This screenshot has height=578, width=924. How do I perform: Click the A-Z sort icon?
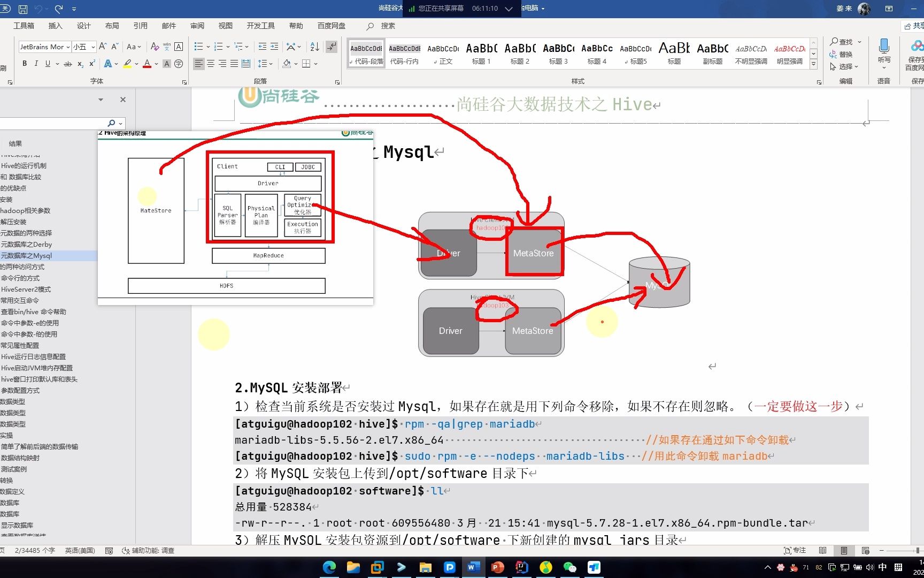point(314,47)
